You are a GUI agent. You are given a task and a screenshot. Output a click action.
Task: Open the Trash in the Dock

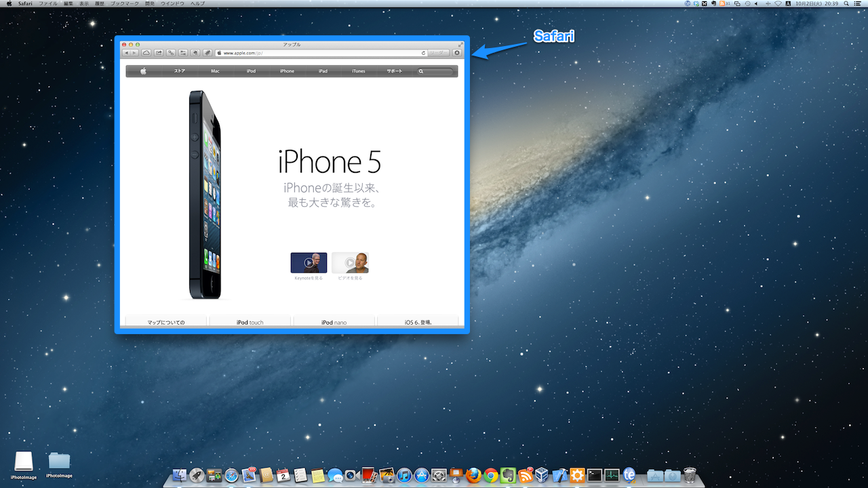[x=690, y=475]
